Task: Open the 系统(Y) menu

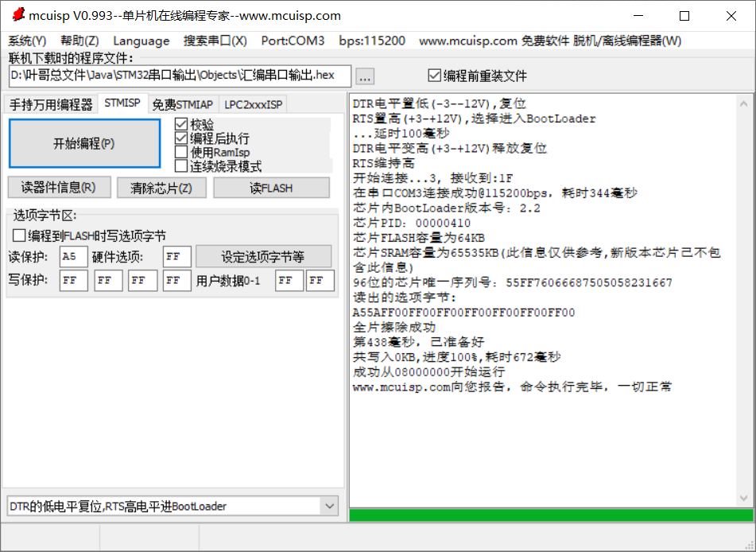Action: point(26,41)
